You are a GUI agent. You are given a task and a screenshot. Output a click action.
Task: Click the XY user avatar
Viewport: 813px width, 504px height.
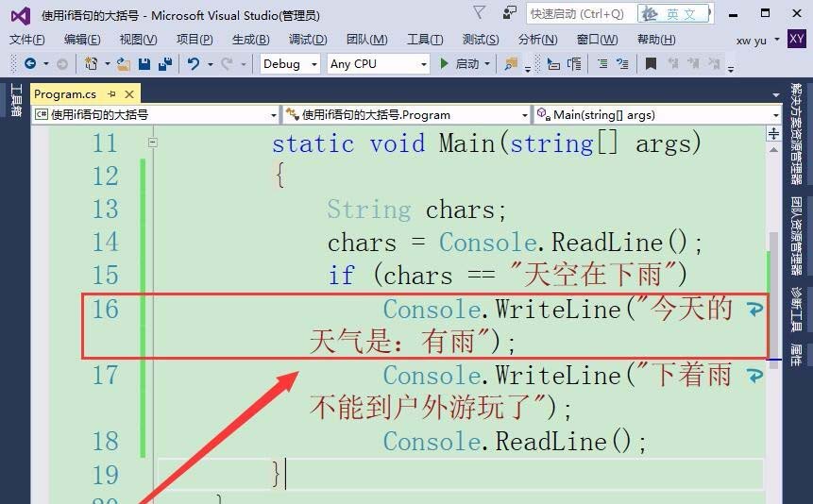point(796,39)
